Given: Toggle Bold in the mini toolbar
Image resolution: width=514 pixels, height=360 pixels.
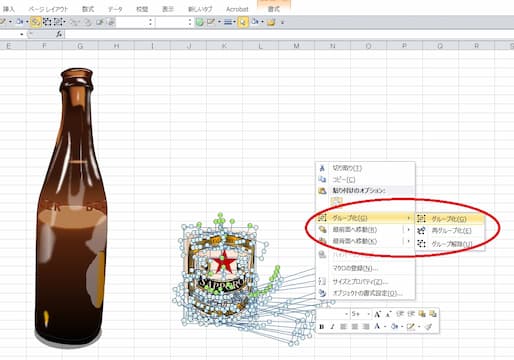Looking at the screenshot, I should (322, 327).
